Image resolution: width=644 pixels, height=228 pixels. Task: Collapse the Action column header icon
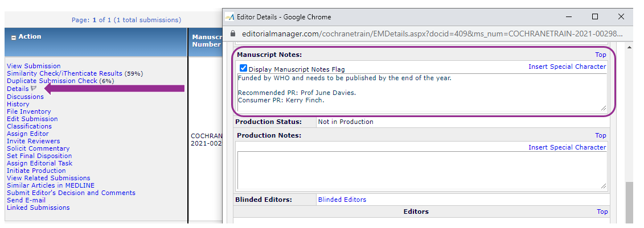[14, 37]
